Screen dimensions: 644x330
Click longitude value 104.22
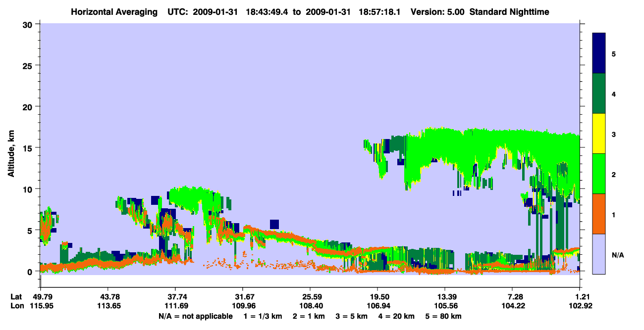514,306
